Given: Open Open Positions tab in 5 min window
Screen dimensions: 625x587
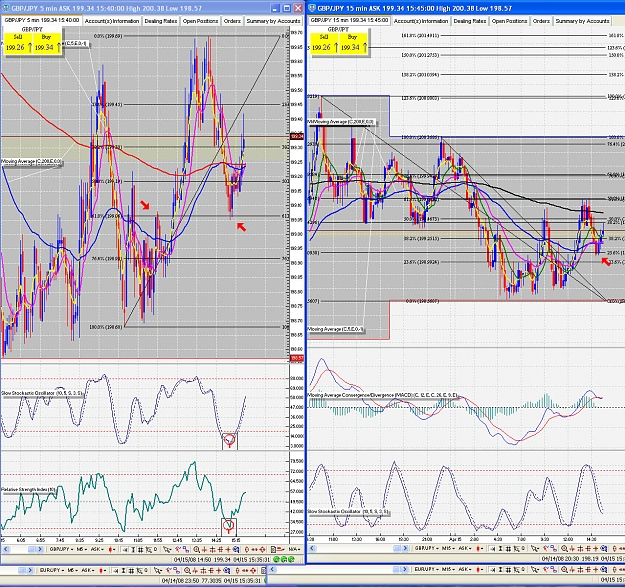Looking at the screenshot, I should point(200,21).
